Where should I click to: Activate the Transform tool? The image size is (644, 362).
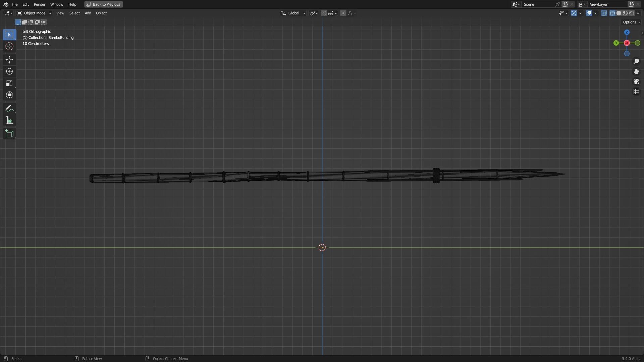tap(9, 95)
